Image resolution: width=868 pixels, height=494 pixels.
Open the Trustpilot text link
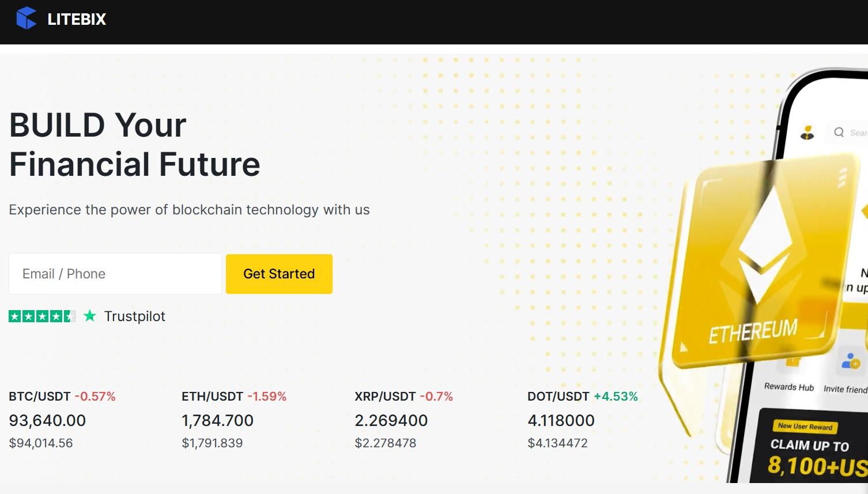tap(134, 316)
